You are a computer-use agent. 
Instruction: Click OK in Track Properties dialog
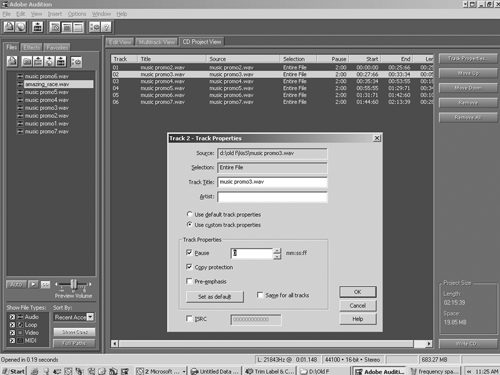tap(358, 292)
